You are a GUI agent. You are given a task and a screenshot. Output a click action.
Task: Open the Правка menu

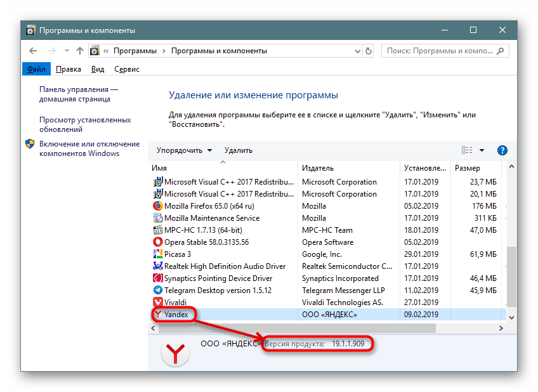[x=69, y=69]
